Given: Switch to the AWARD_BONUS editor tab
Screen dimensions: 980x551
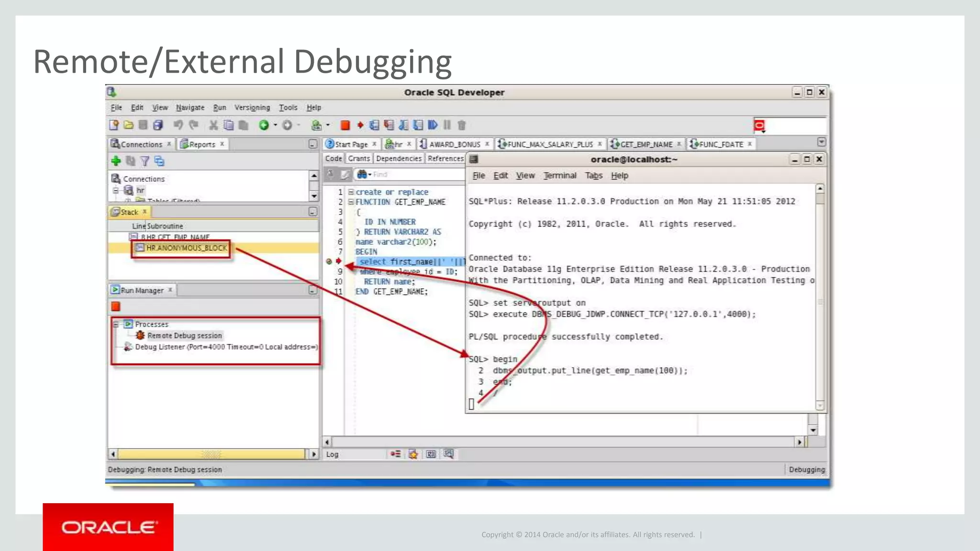Looking at the screenshot, I should pyautogui.click(x=454, y=144).
